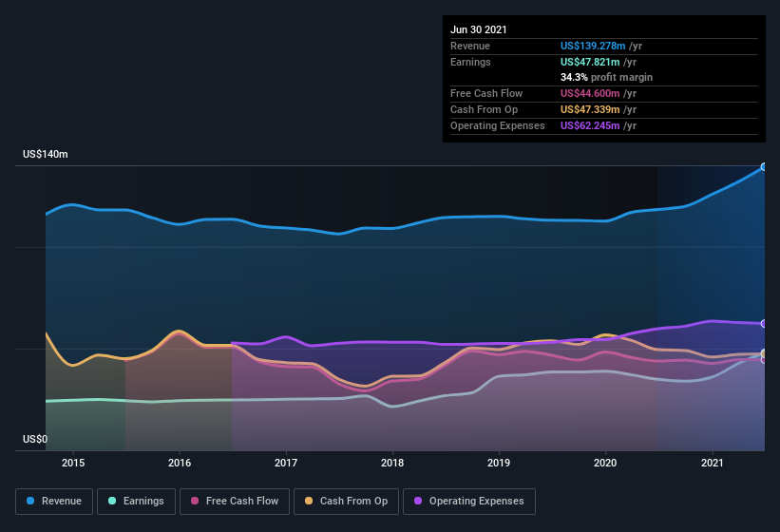780x532 pixels.
Task: Click the US$47.821m earnings value
Action: tap(590, 62)
